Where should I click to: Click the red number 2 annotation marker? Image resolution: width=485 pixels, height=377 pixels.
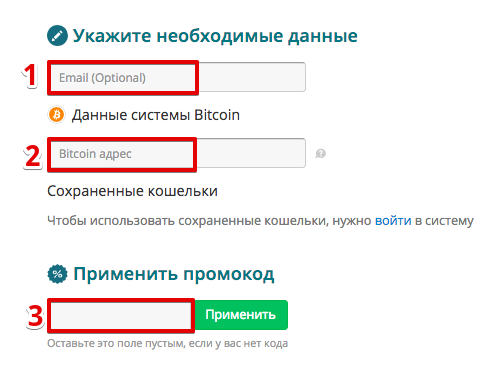[33, 156]
